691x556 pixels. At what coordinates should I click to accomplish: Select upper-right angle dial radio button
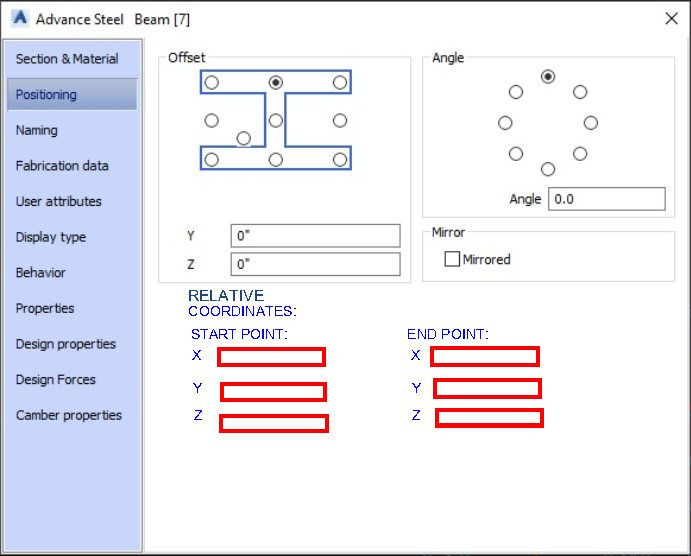tap(580, 92)
